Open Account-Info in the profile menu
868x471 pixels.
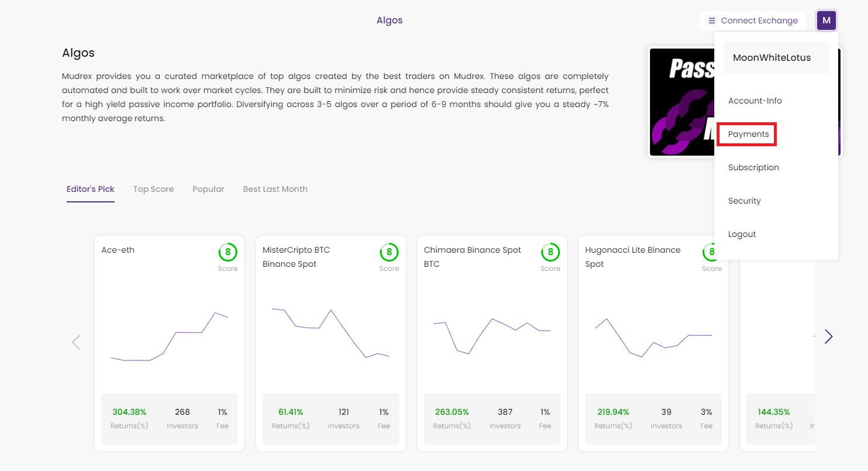click(755, 101)
